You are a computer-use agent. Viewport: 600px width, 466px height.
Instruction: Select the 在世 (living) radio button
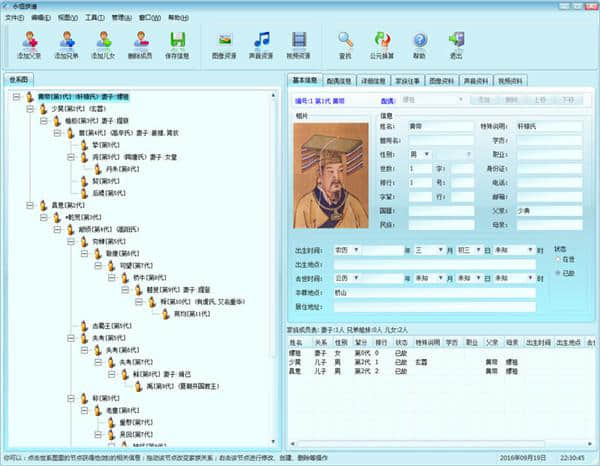(558, 259)
